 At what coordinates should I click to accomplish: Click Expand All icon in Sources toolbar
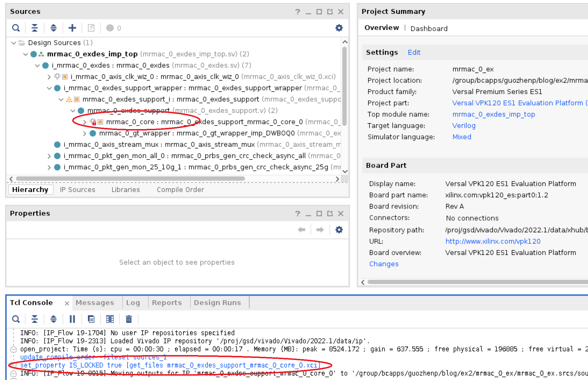pyautogui.click(x=53, y=28)
